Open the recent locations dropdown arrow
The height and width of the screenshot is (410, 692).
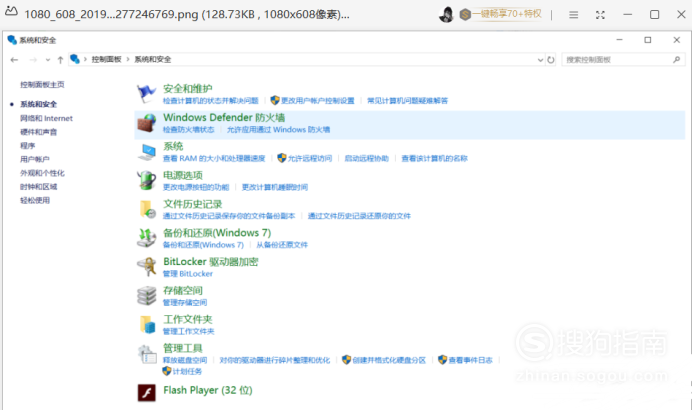48,60
